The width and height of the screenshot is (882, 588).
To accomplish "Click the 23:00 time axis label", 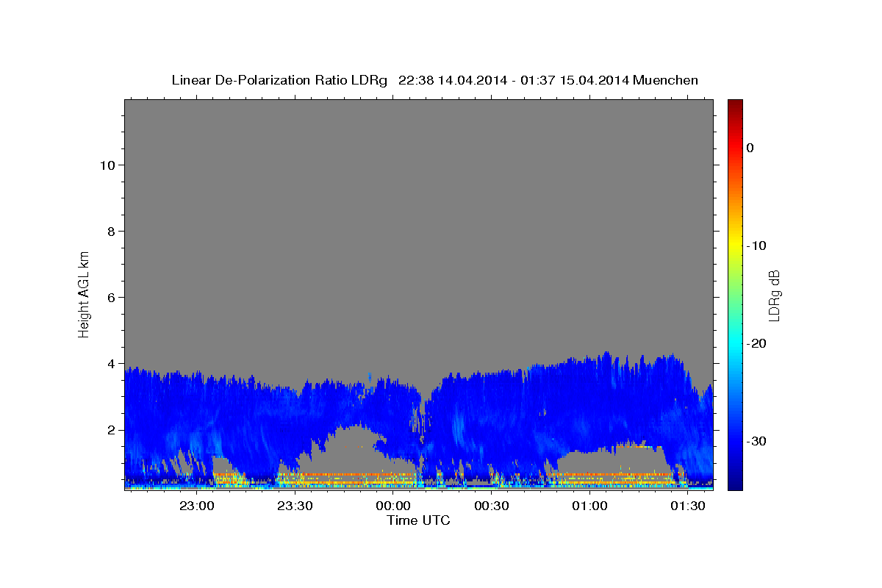I will (196, 506).
